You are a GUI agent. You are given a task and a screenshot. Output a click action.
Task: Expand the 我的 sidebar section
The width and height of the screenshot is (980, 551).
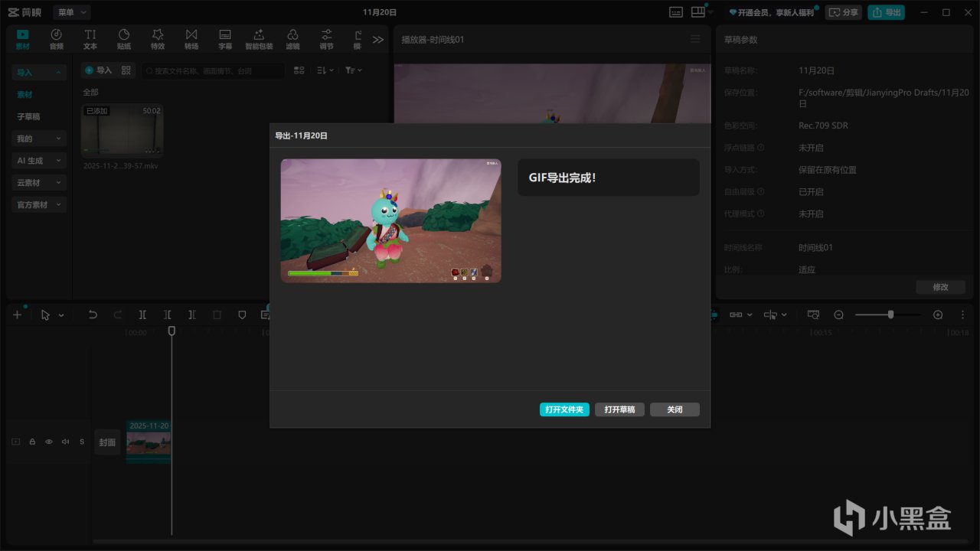point(39,139)
